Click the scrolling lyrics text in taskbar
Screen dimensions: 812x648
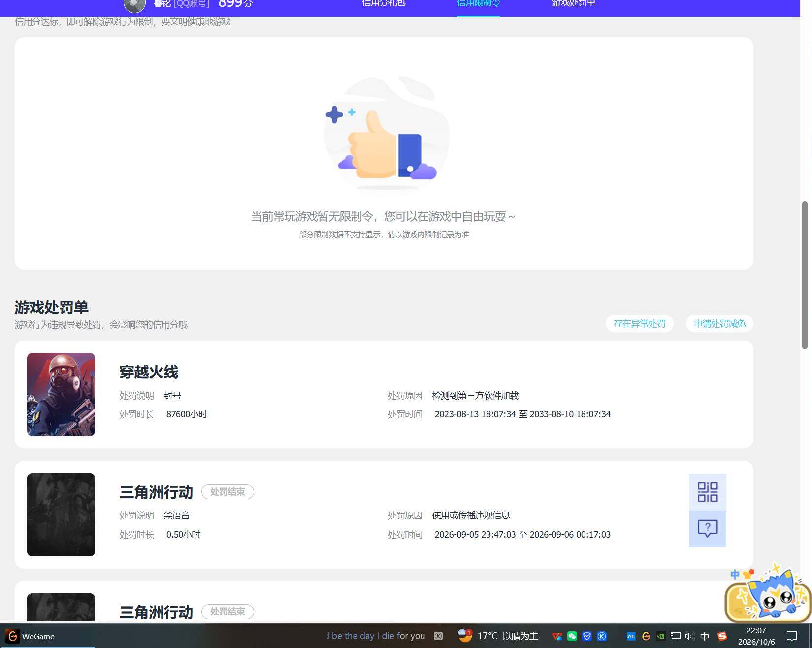(x=376, y=636)
